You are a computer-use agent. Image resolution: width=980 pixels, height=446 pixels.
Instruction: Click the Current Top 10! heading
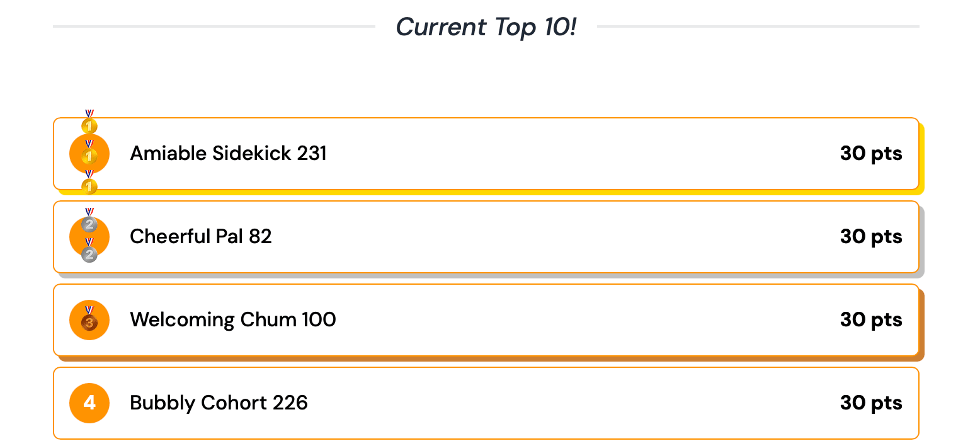(486, 27)
